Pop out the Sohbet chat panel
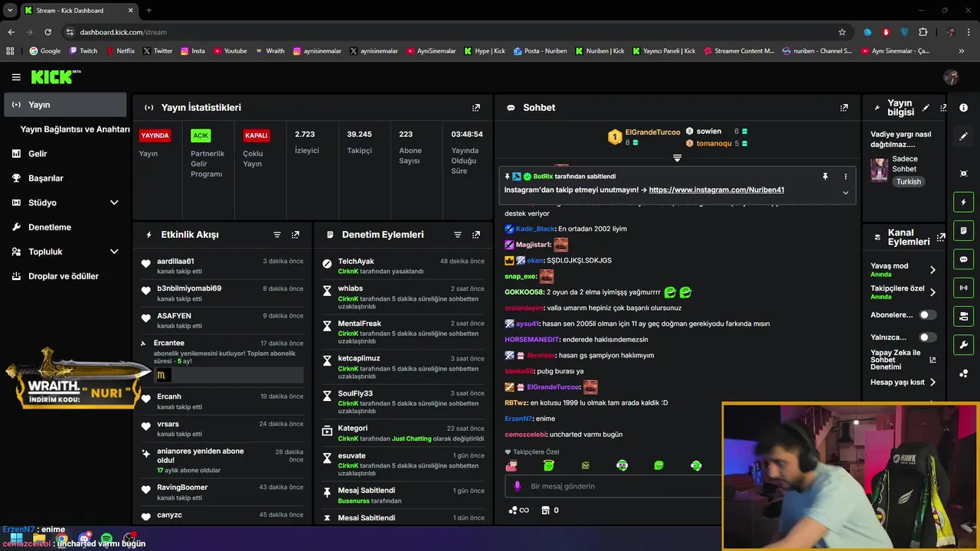The image size is (980, 551). tap(844, 108)
